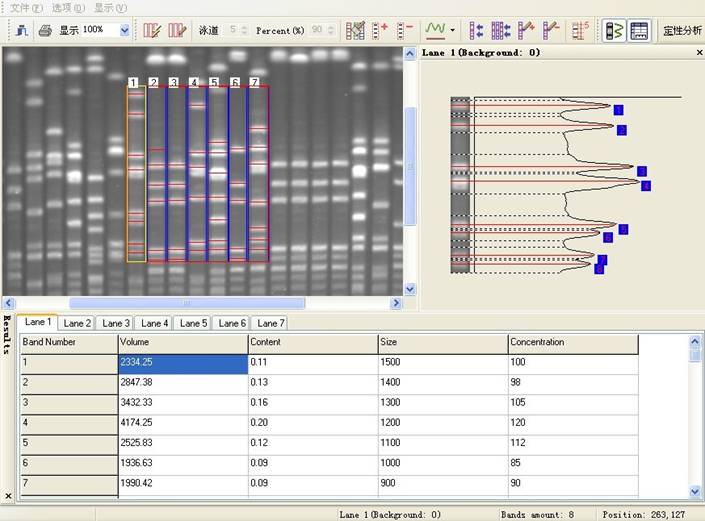This screenshot has width=705, height=521.
Task: Click gel image scroll up arrow
Action: 410,53
